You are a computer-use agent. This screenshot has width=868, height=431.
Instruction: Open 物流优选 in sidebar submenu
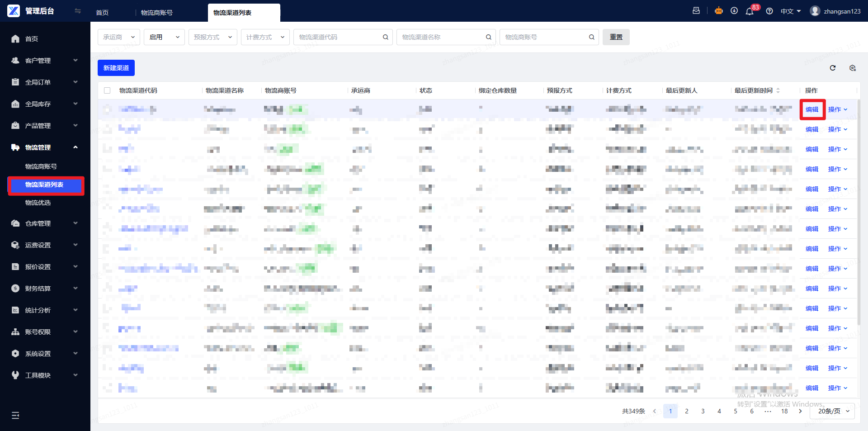coord(38,203)
